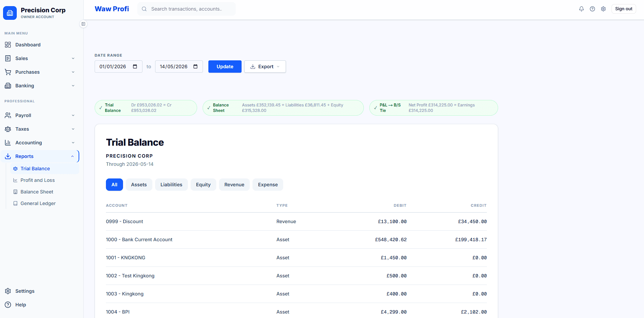This screenshot has height=318, width=644.
Task: Filter by the Equity tab
Action: pyautogui.click(x=203, y=185)
